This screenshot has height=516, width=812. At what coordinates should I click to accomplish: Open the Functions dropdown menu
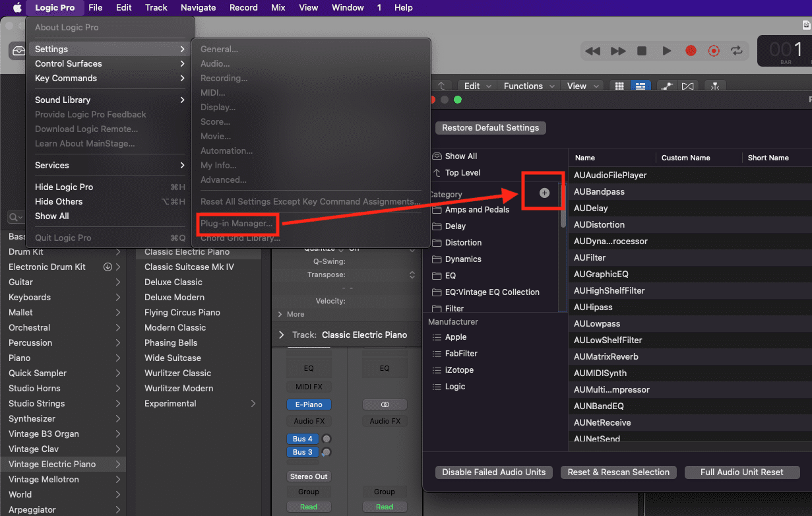click(x=528, y=86)
